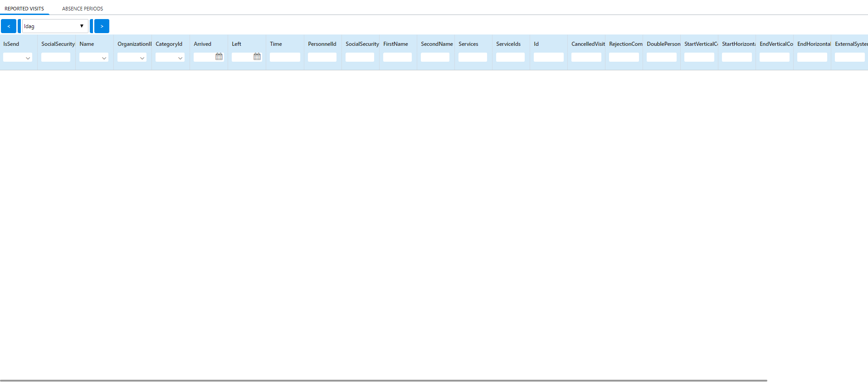Image resolution: width=868 pixels, height=382 pixels.
Task: Switch to the Reported Visits tab
Action: point(24,9)
